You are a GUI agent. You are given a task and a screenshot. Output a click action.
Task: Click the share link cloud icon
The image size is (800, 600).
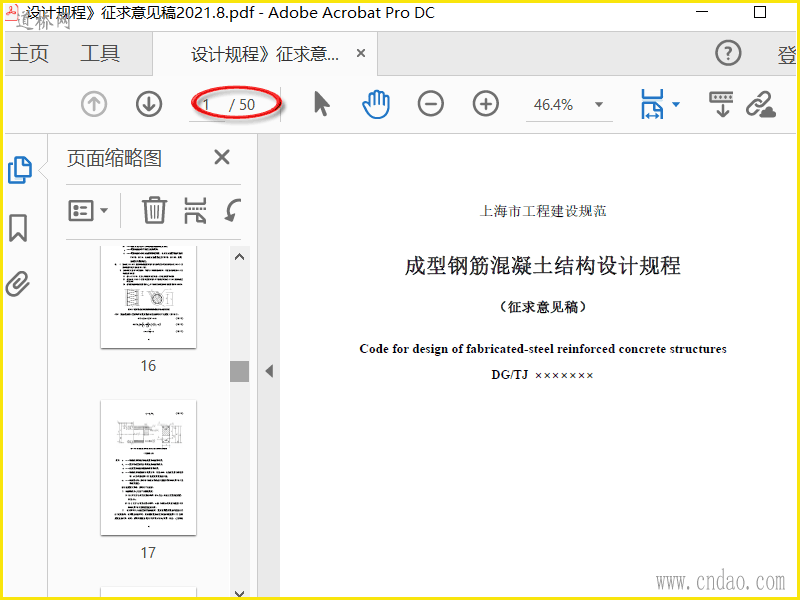point(761,105)
